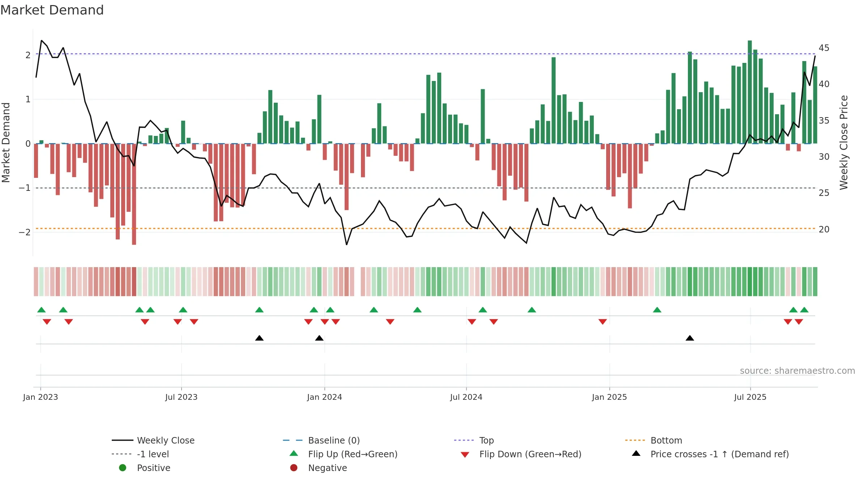Click the Market Demand vertical axis title
The image size is (868, 488).
tap(6, 142)
